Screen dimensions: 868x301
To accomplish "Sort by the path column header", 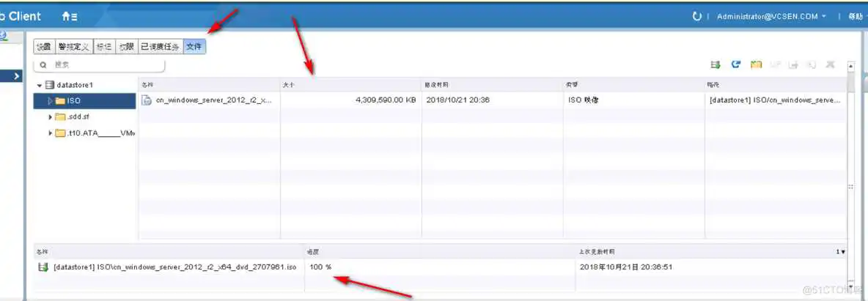I will (776, 85).
